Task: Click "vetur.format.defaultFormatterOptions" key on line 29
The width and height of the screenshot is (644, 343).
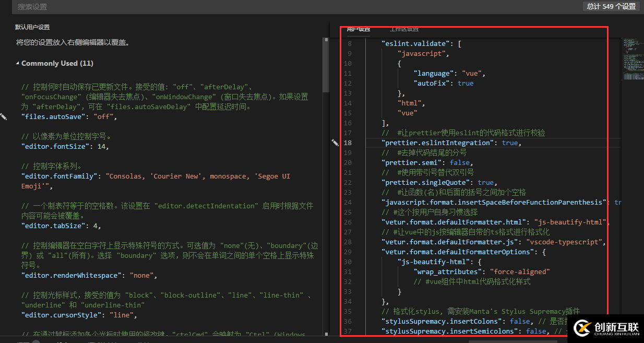Action: [457, 252]
